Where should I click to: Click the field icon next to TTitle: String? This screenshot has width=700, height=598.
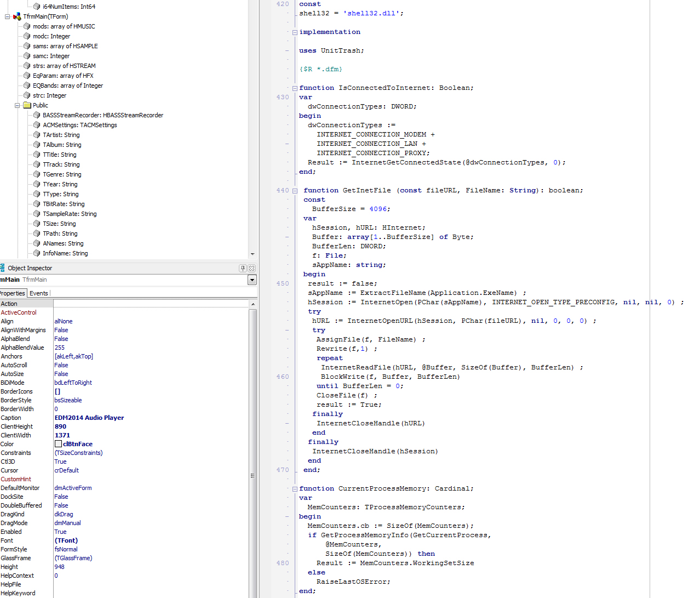(x=37, y=155)
